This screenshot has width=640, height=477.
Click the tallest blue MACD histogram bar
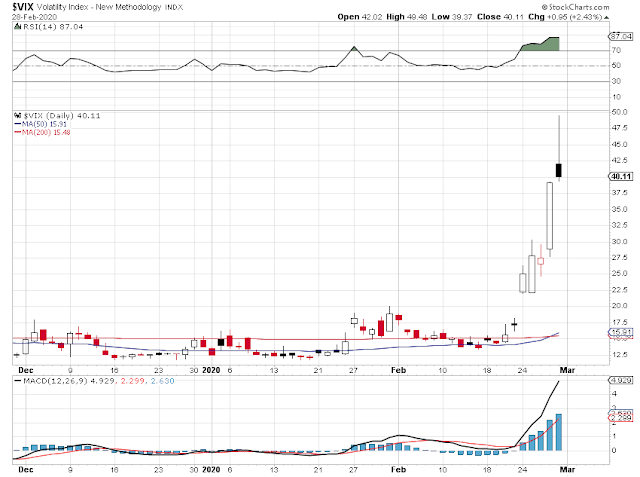pyautogui.click(x=559, y=433)
